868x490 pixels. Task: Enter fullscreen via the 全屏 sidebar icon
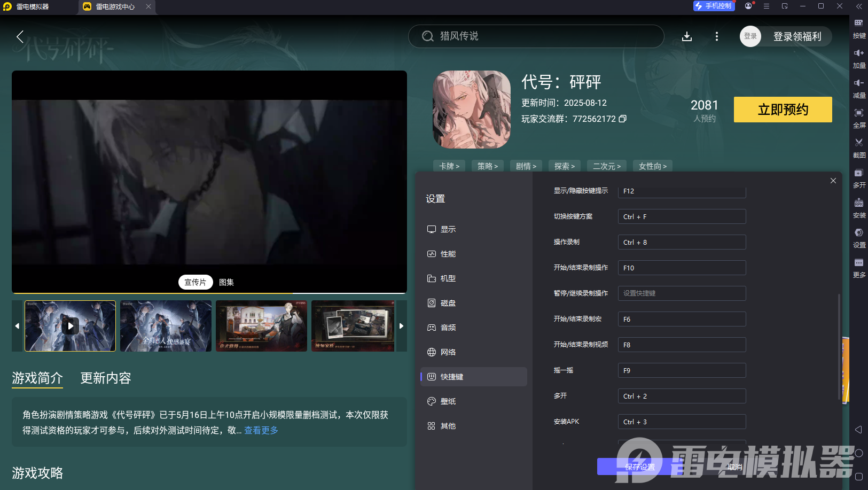(859, 118)
